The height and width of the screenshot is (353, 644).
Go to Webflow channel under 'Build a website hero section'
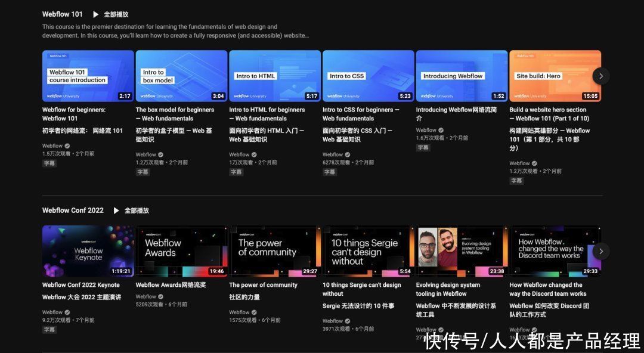[519, 163]
